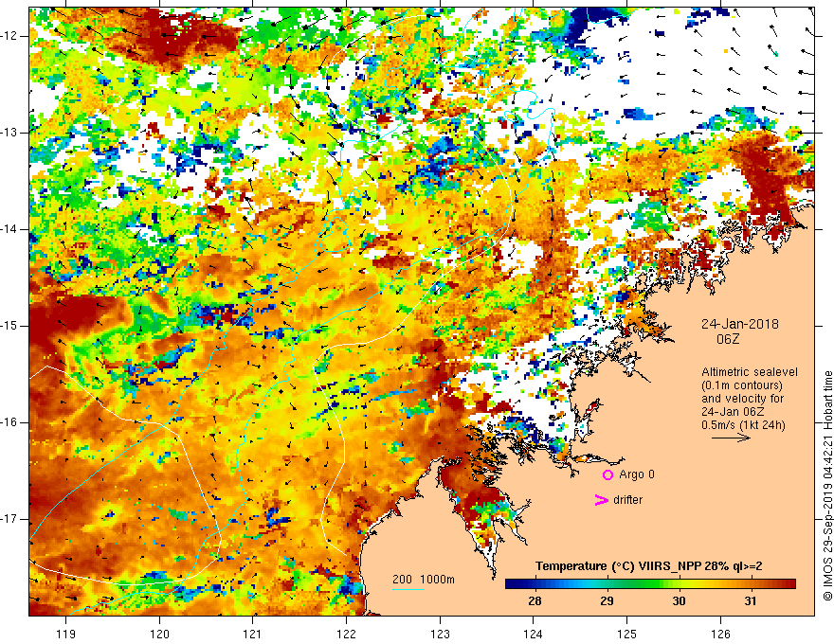The height and width of the screenshot is (644, 834).
Task: Click the 31 temperature scale value
Action: [750, 601]
